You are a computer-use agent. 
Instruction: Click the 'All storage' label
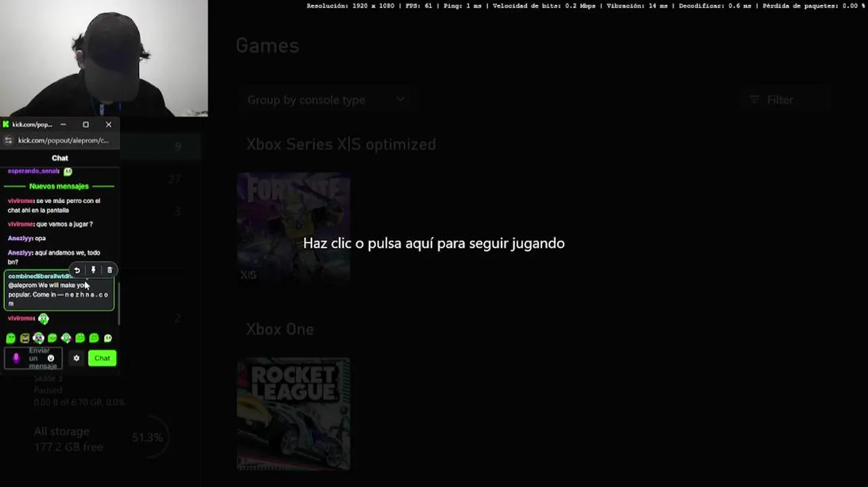[x=62, y=432]
